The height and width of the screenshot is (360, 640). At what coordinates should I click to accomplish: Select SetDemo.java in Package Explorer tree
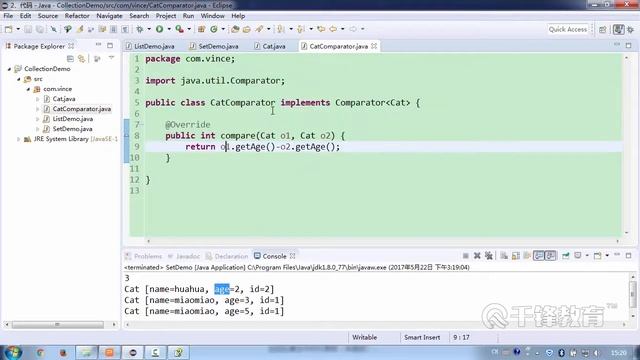click(x=72, y=129)
